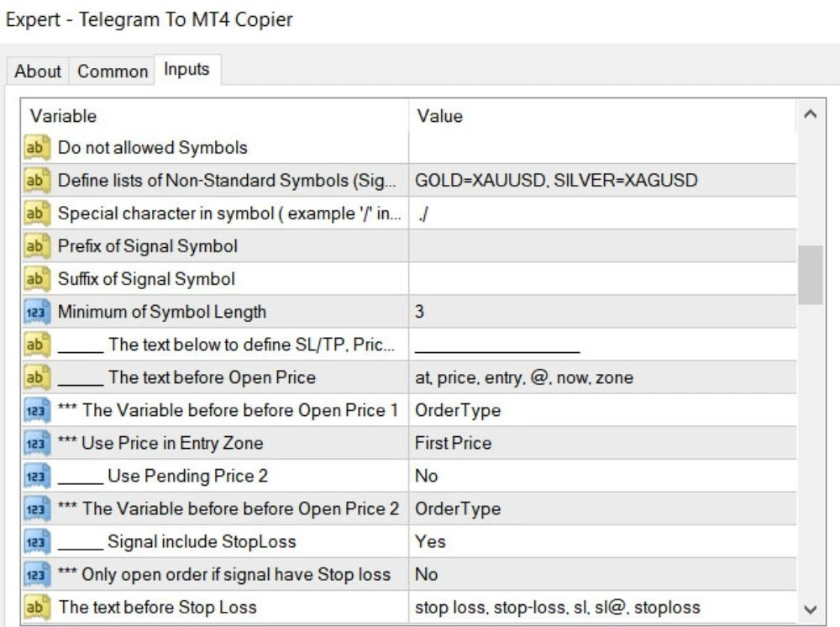Click the numeric icon for Minimum of Symbol Length

click(36, 312)
